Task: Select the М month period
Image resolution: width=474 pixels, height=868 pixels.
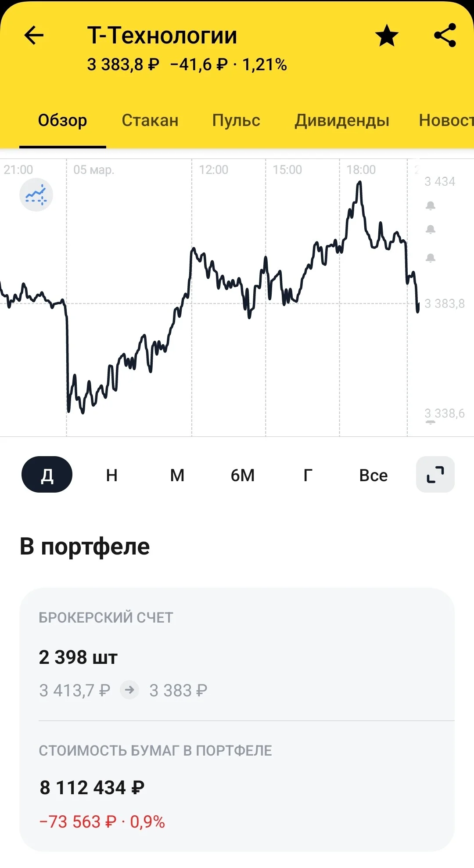Action: (177, 475)
